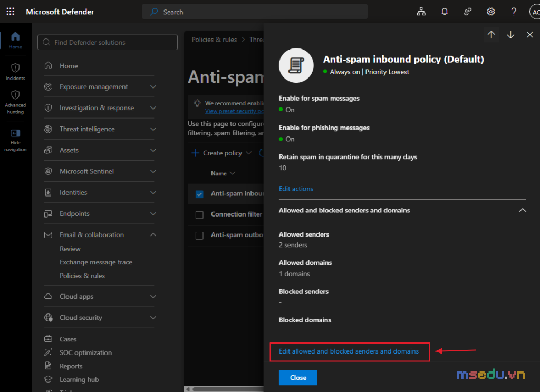This screenshot has height=392, width=540.
Task: Click View preset security policies link
Action: pyautogui.click(x=234, y=111)
